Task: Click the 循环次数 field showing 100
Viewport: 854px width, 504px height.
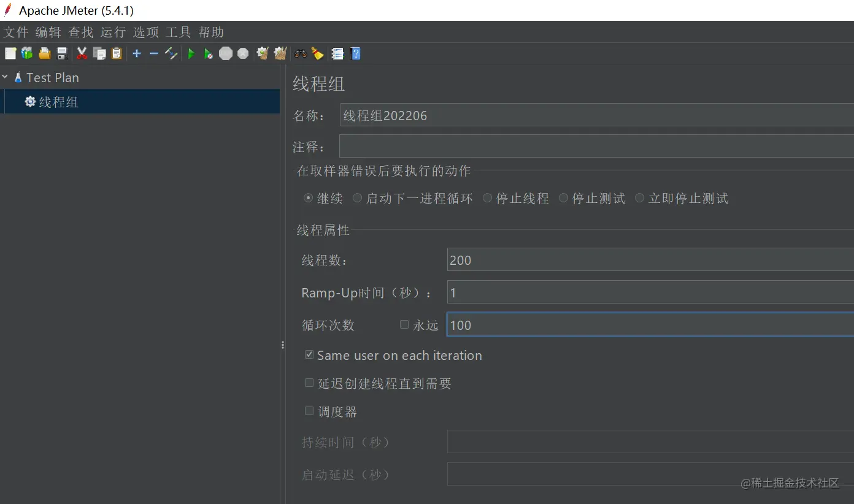Action: coord(650,325)
